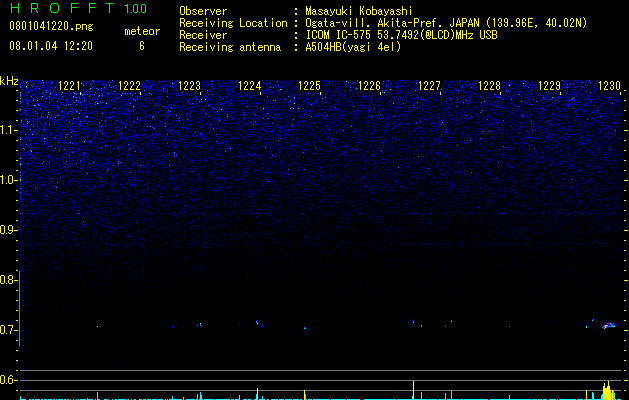629x400 pixels.
Task: Click the 1221 time marker
Action: (x=69, y=86)
